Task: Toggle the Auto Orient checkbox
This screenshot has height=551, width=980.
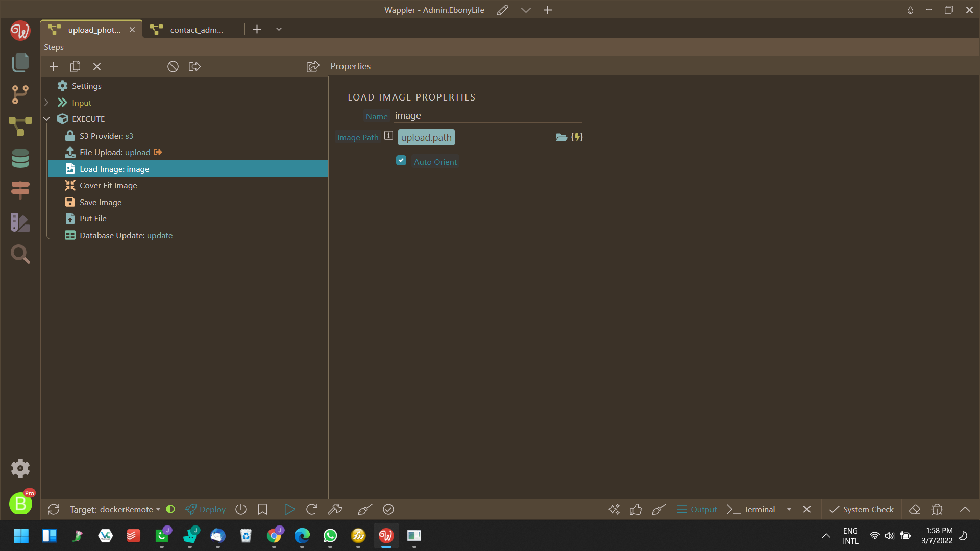Action: (401, 161)
